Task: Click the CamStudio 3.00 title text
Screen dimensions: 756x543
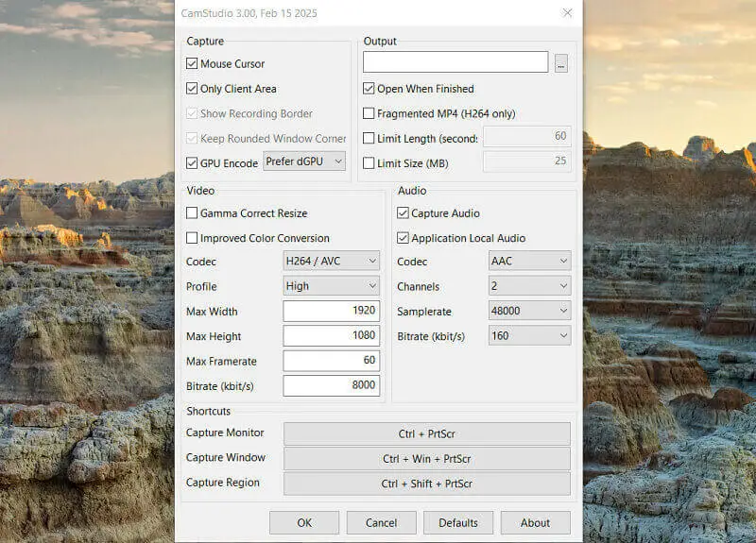Action: coord(249,13)
